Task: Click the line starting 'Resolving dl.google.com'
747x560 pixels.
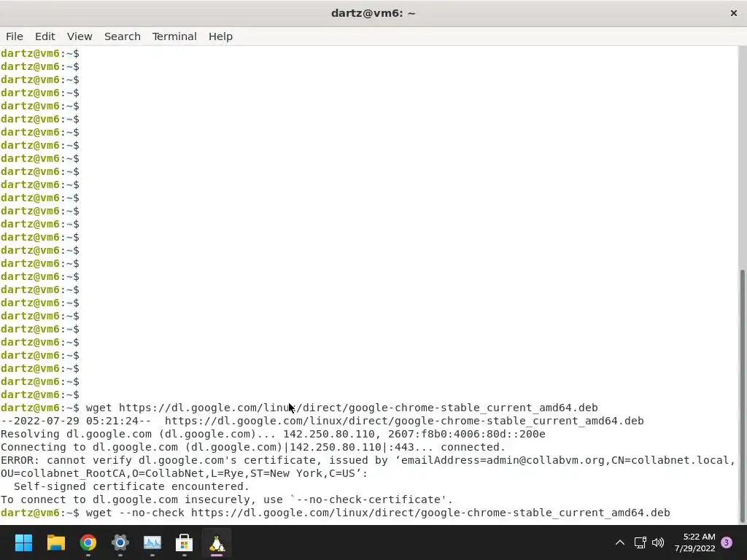Action: coord(273,434)
